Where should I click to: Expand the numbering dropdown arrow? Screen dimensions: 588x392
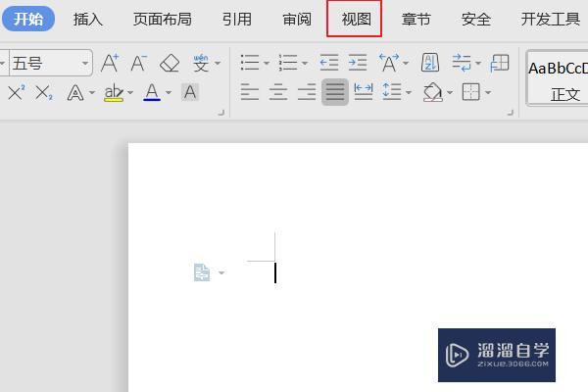coord(305,63)
